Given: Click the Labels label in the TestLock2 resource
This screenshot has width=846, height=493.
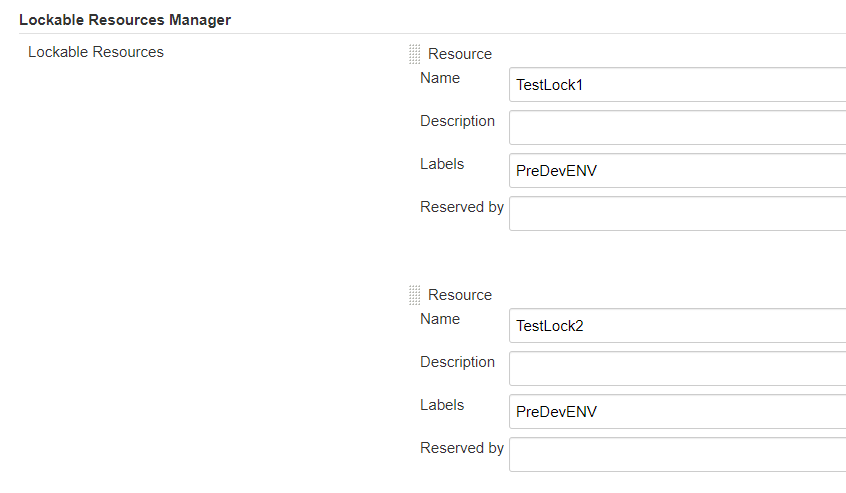Looking at the screenshot, I should 442,405.
